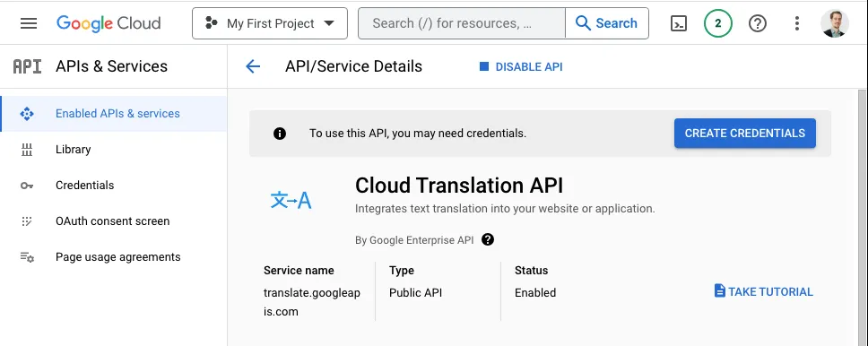Click the API logo icon in sidebar

pos(27,66)
